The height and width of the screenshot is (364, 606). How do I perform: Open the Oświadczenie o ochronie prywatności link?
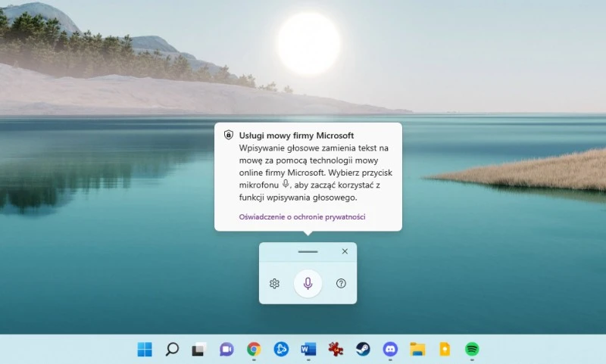[x=302, y=216]
